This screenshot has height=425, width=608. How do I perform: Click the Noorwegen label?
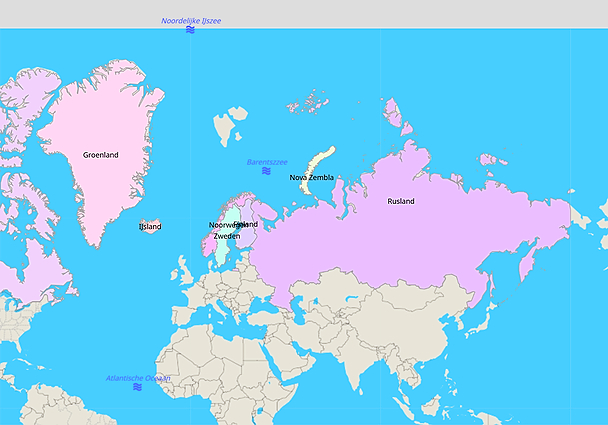click(x=222, y=225)
